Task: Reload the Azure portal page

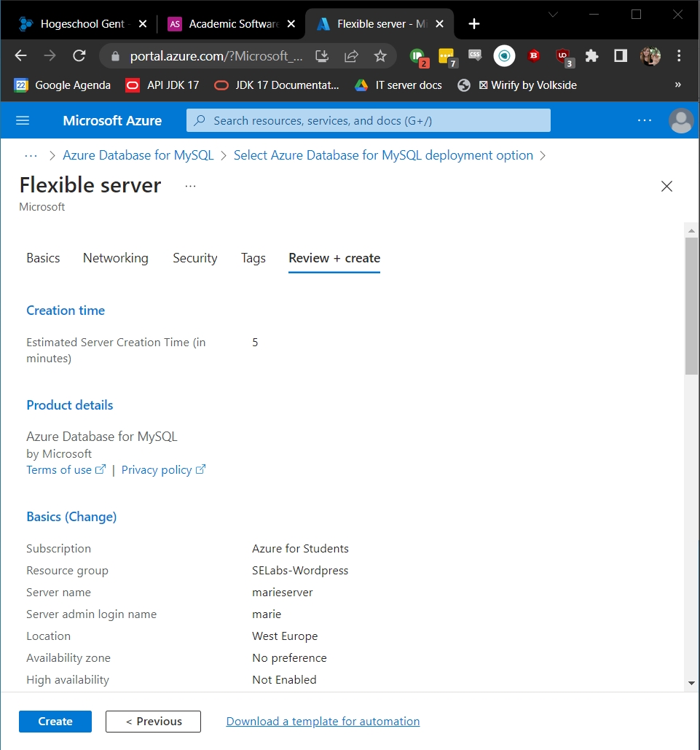Action: 79,56
